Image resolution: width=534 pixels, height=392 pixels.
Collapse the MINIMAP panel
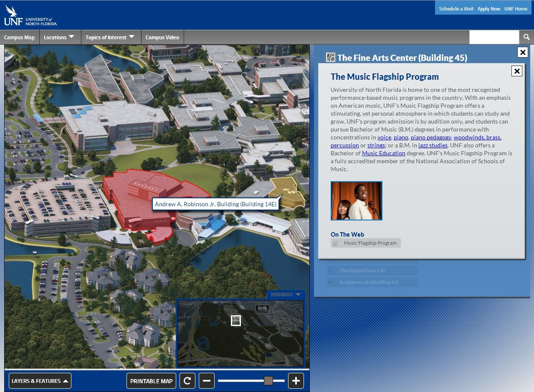tap(286, 295)
